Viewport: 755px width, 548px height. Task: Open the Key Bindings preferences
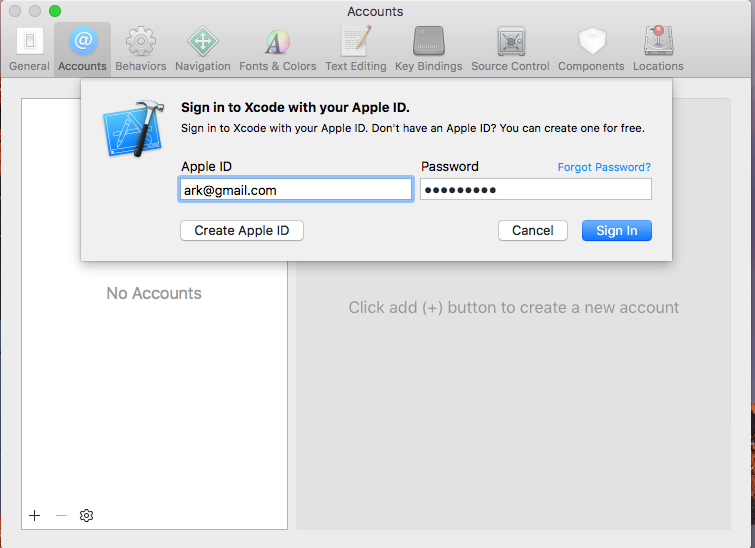coord(429,50)
